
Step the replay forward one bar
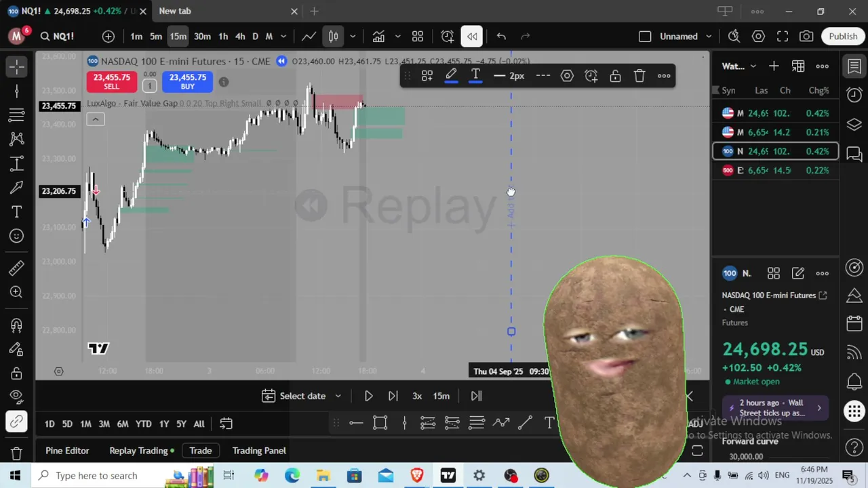(x=393, y=396)
